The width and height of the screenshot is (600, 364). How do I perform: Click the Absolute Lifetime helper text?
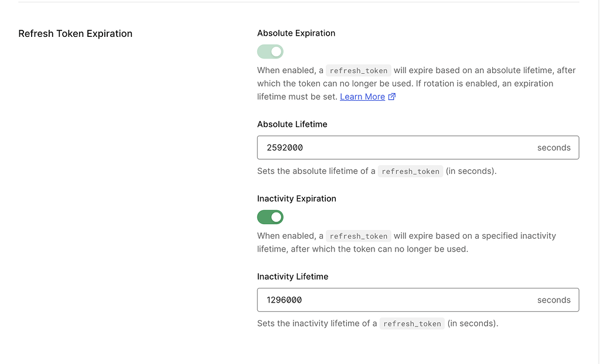coord(316,171)
